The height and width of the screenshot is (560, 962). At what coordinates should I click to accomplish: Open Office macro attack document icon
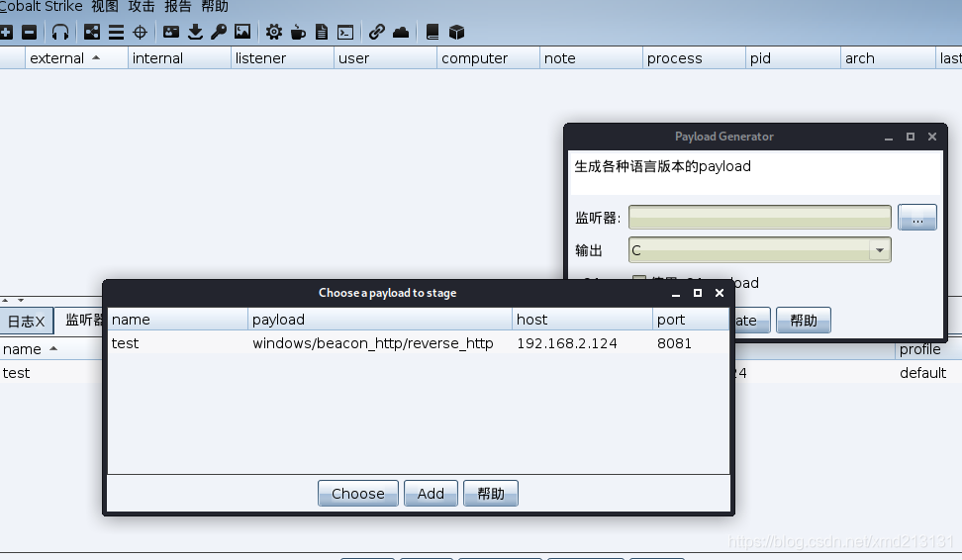322,32
